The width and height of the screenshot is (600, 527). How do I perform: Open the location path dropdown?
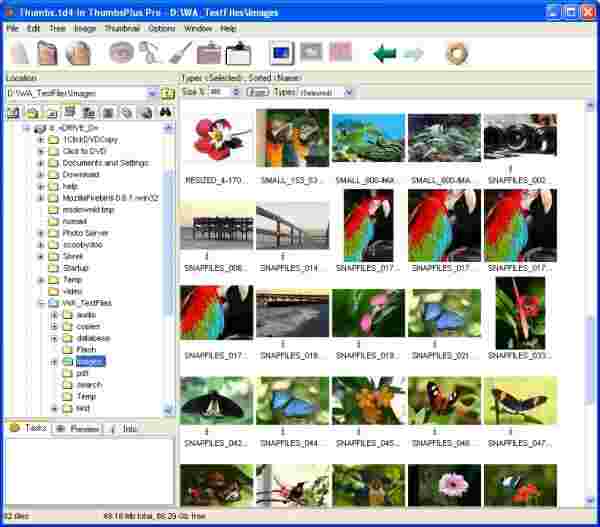(152, 93)
